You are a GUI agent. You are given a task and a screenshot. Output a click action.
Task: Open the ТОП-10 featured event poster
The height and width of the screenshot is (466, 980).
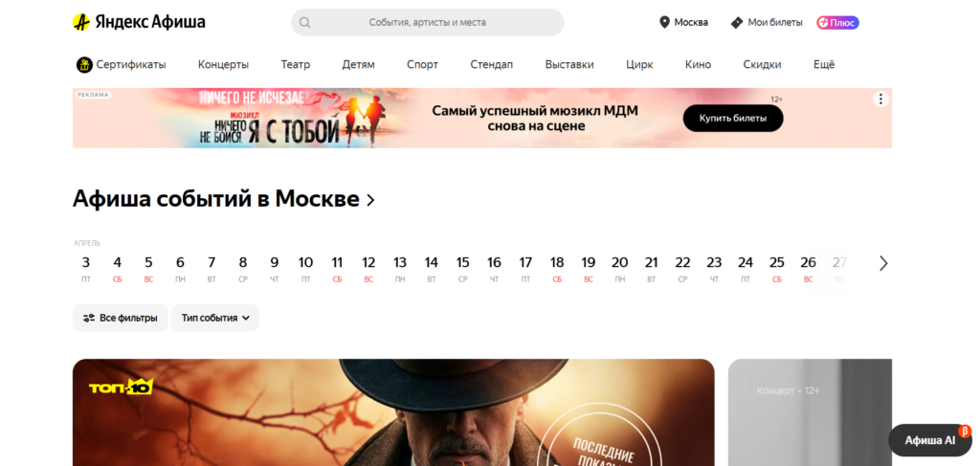coord(393,412)
